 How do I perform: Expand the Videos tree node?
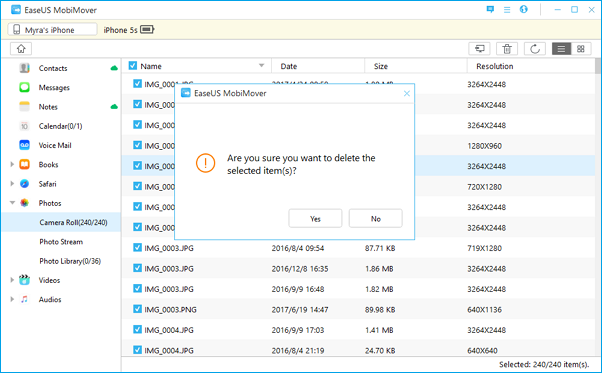point(12,280)
